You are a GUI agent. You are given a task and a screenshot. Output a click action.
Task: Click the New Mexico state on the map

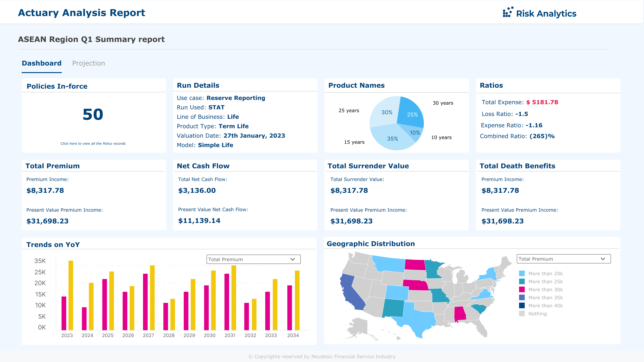394,308
